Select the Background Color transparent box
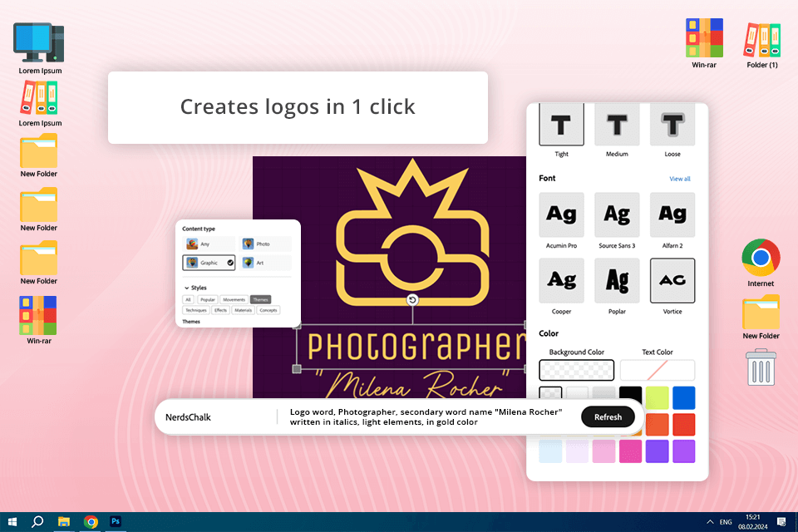 (577, 370)
